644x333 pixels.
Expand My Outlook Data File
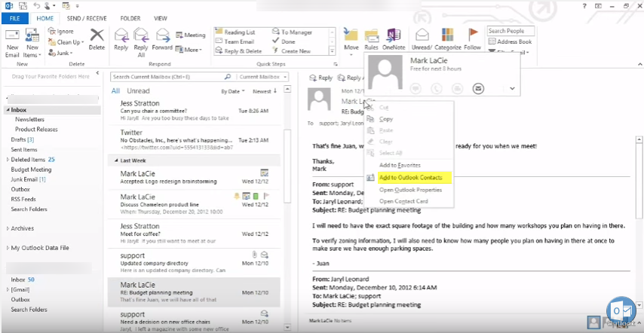click(8, 248)
